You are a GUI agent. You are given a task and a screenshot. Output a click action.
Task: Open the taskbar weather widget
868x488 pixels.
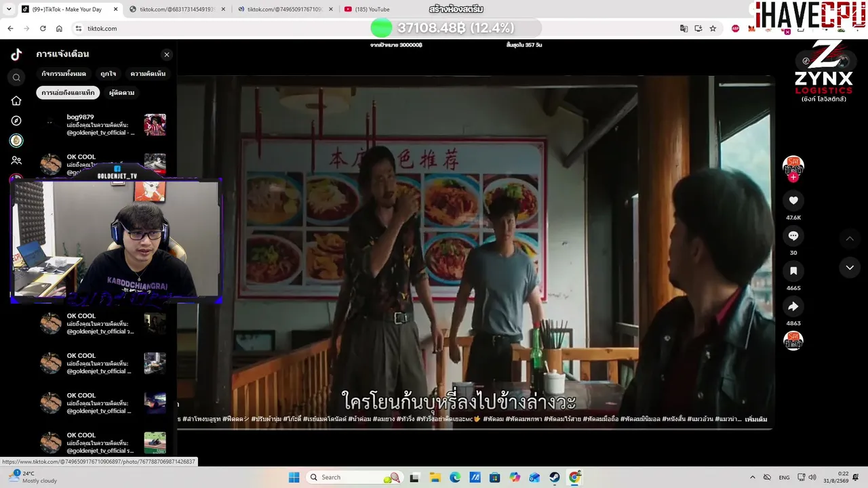click(33, 477)
